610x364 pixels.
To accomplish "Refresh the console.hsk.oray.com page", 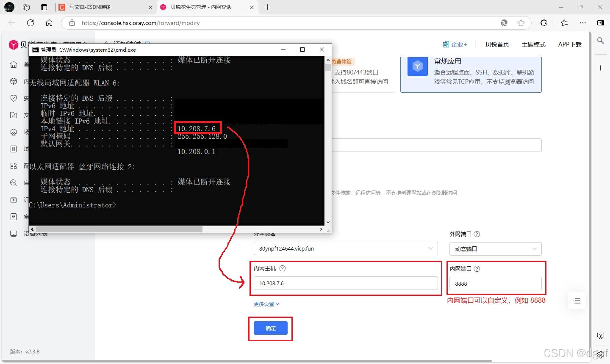I will pos(30,23).
